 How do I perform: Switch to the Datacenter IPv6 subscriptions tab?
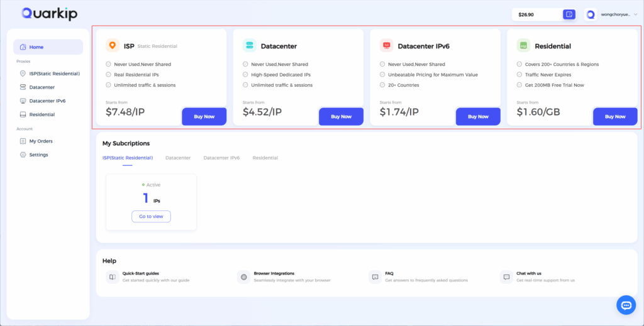click(x=221, y=158)
